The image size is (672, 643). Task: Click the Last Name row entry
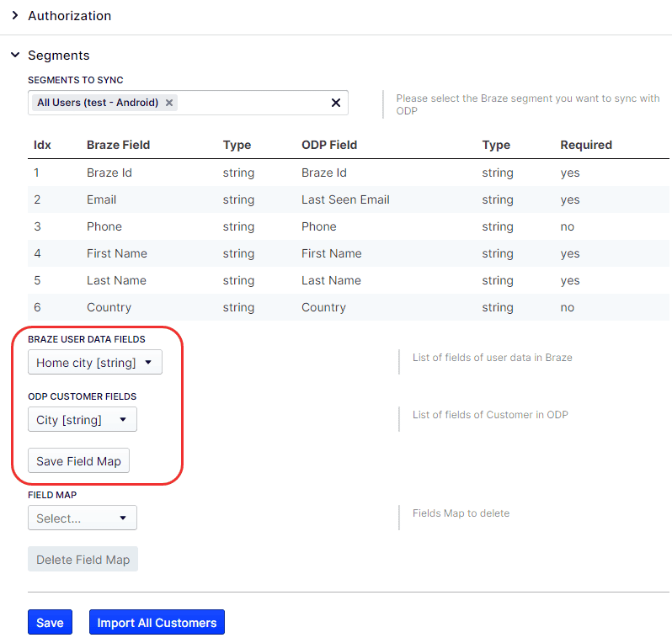point(116,280)
